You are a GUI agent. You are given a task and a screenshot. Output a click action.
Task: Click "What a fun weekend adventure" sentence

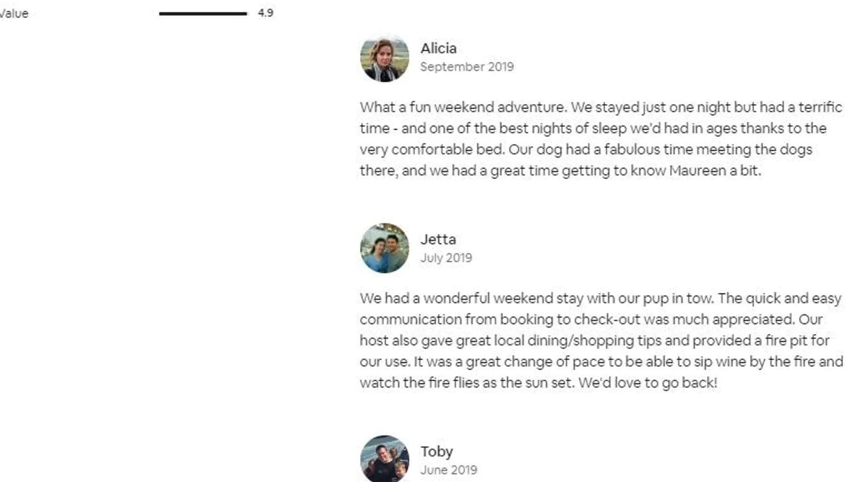pos(463,107)
